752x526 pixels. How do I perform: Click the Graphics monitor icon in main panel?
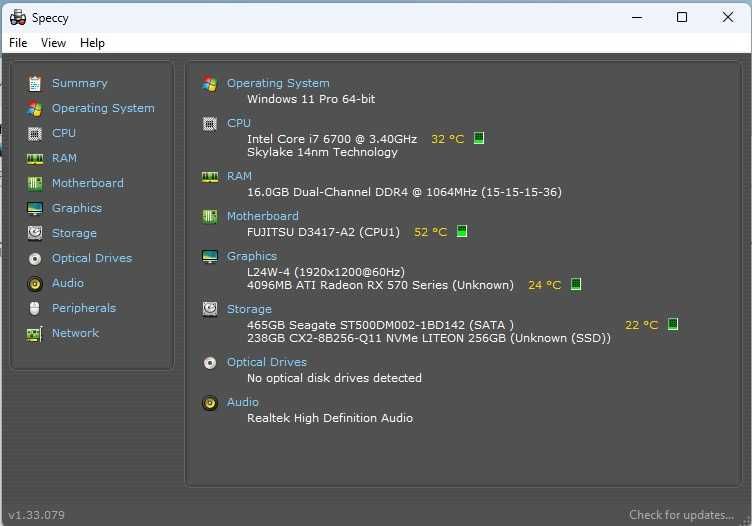coord(210,257)
